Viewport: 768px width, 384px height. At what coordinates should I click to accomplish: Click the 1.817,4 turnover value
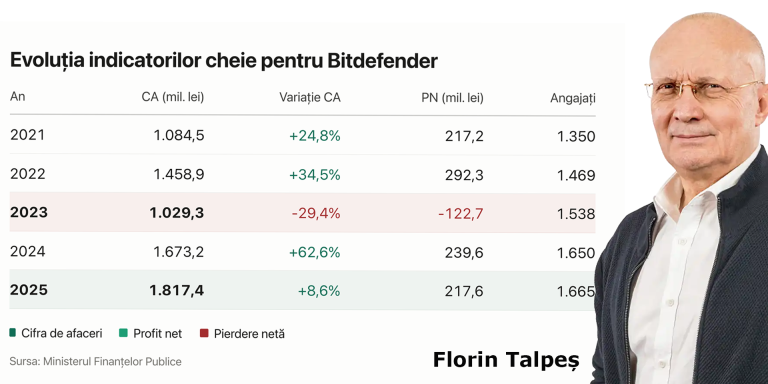tap(177, 291)
